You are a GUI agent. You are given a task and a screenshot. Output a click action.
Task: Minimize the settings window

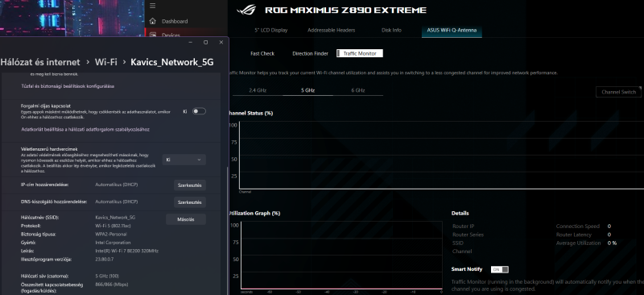click(x=190, y=43)
